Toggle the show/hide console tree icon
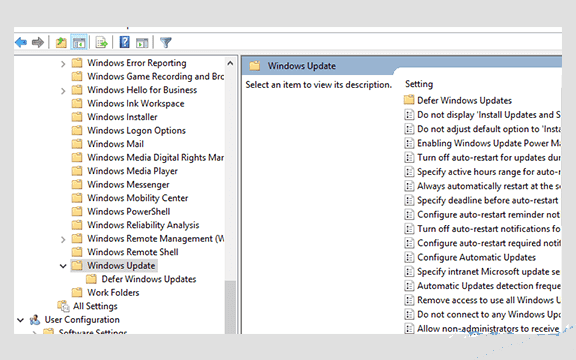This screenshot has height=360, width=576. click(79, 43)
